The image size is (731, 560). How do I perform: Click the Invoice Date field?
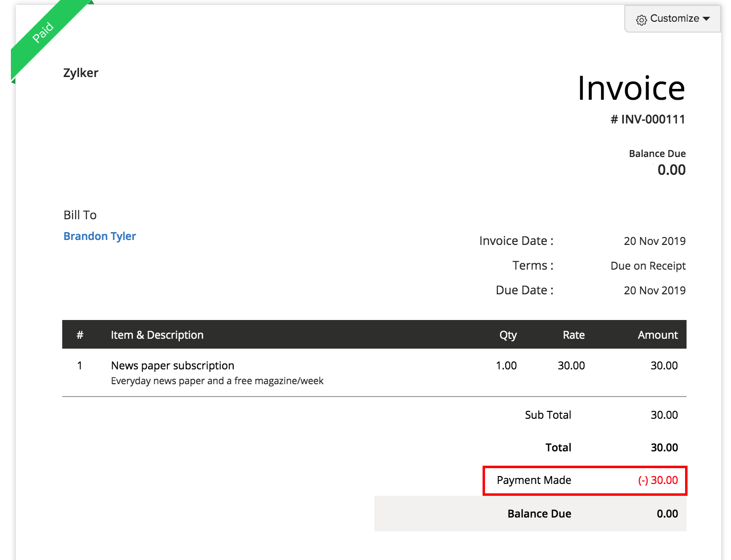coord(516,240)
